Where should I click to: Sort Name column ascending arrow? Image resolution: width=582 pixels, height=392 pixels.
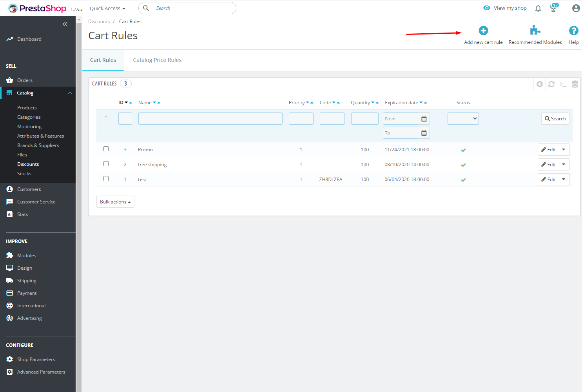pos(159,103)
